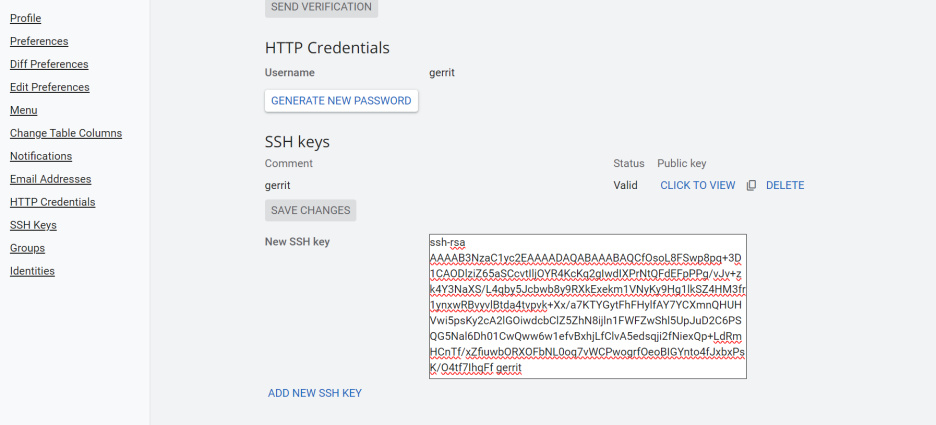
Task: Delete the gerrit SSH key
Action: 785,186
